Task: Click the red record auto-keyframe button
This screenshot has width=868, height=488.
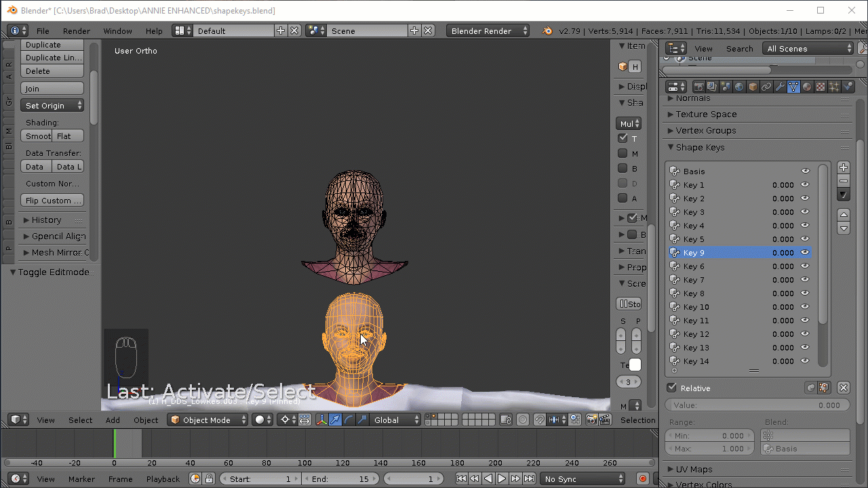Action: pos(642,479)
